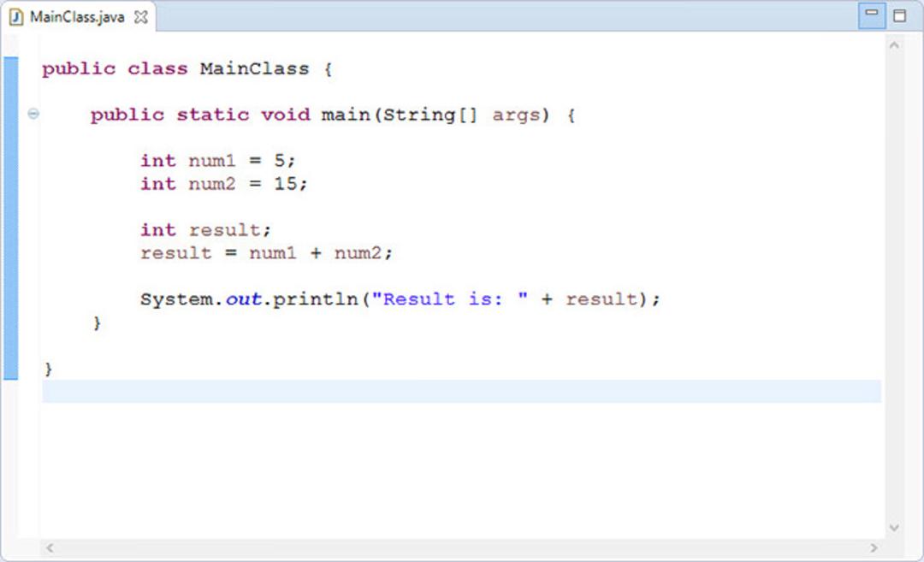Click the horizontal scrollbar right arrow
924x562 pixels.
(874, 547)
